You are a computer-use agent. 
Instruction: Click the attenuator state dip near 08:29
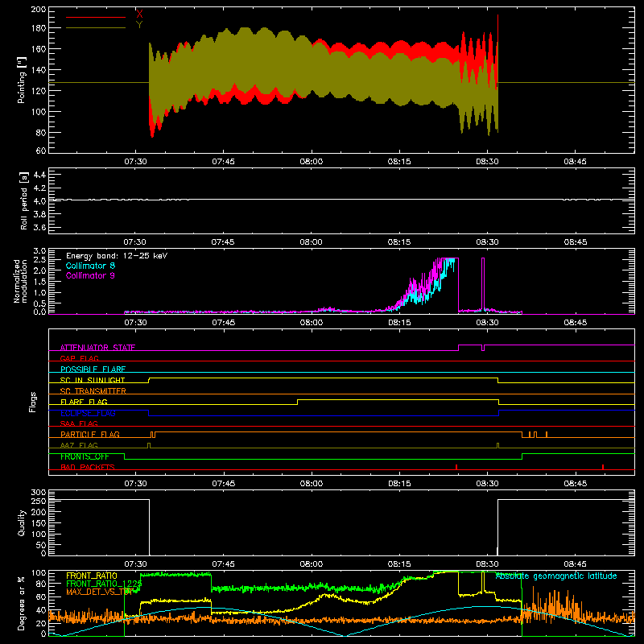click(482, 348)
